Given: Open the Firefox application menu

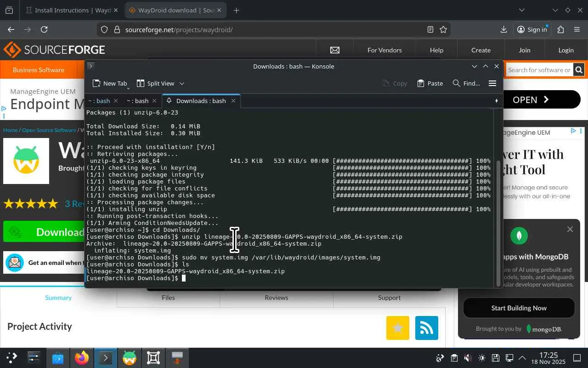Looking at the screenshot, I should click(x=577, y=29).
